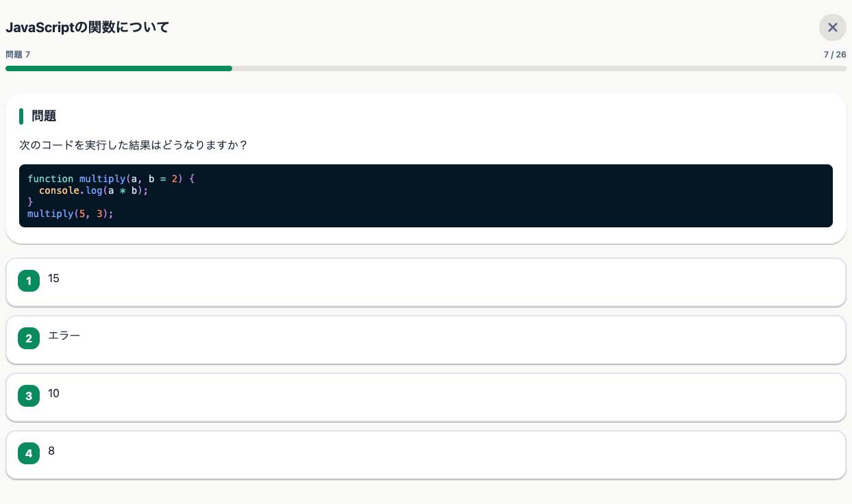The width and height of the screenshot is (852, 504).
Task: Click the question text "次のコードを実行した結果はどうなりますか？"
Action: point(133,145)
